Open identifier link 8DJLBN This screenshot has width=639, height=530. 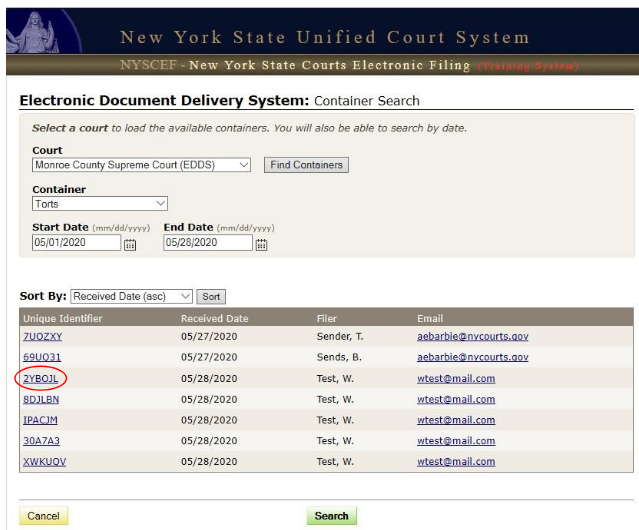41,399
